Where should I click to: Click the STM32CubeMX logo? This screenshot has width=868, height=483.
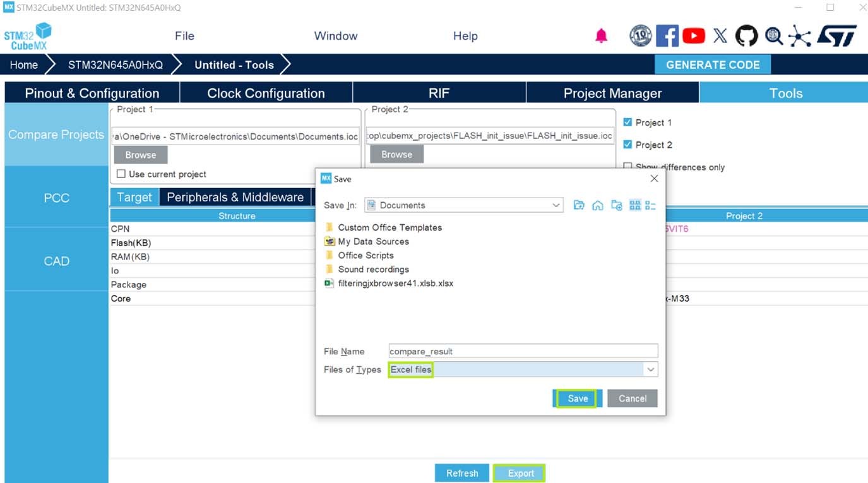(x=28, y=37)
